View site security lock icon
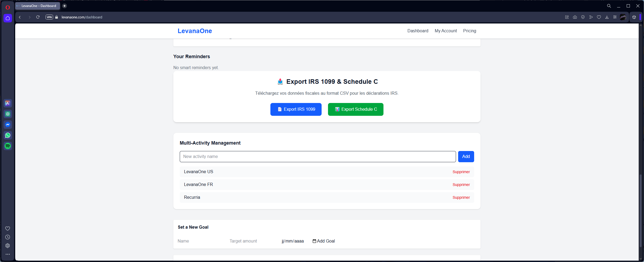The width and height of the screenshot is (644, 262). (x=57, y=17)
